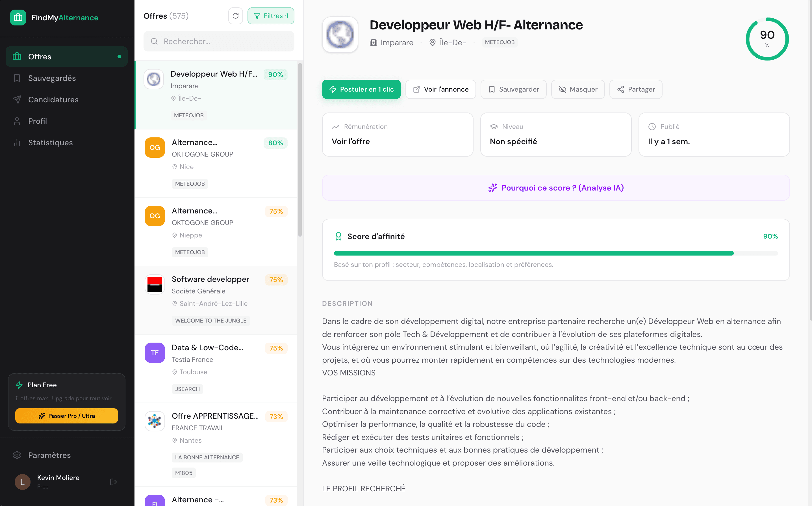
Task: Click the METEOJOB tag in the offer header
Action: [x=500, y=42]
